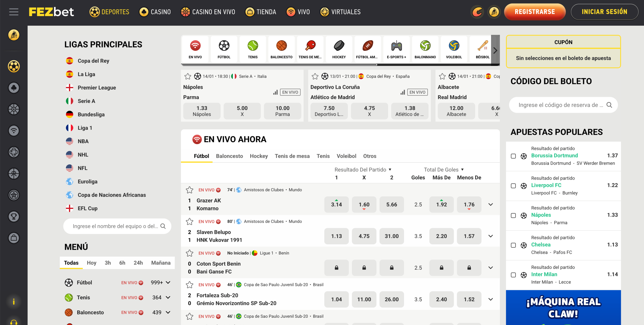Open Hockey from the sports icon carousel
Screen dimensions: 644x325
click(x=339, y=49)
